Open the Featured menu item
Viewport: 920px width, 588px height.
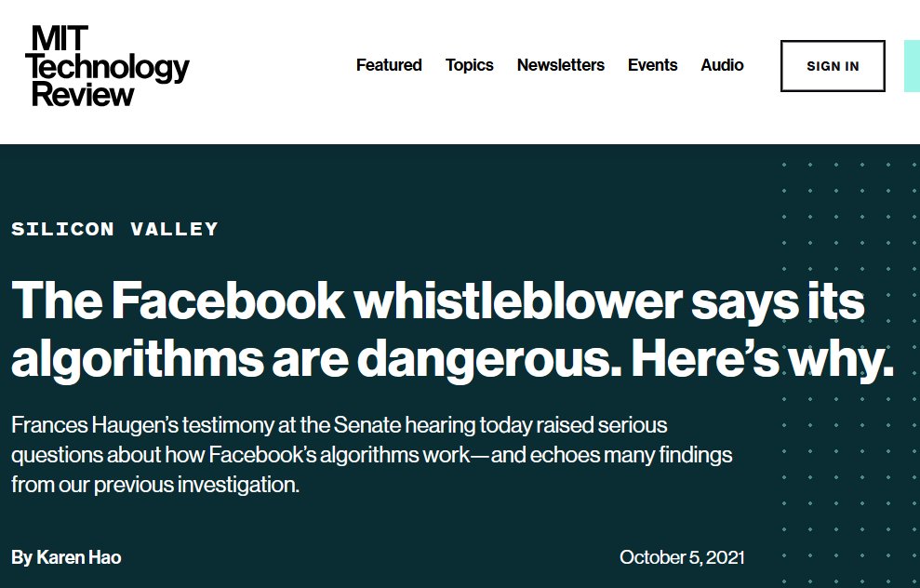click(389, 65)
